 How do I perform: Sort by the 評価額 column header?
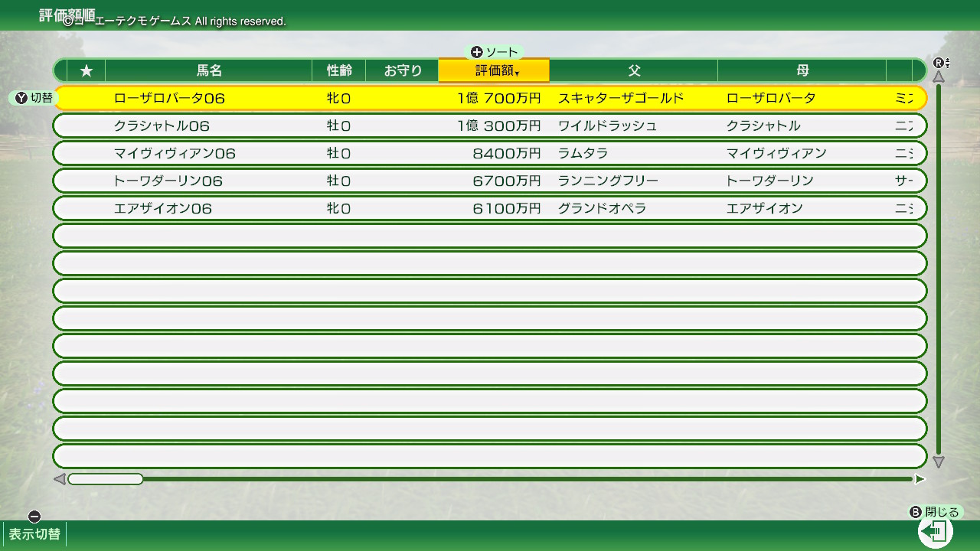[x=494, y=70]
